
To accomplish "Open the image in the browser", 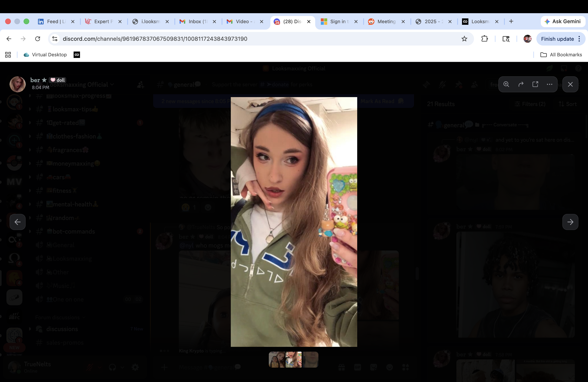I will 535,84.
